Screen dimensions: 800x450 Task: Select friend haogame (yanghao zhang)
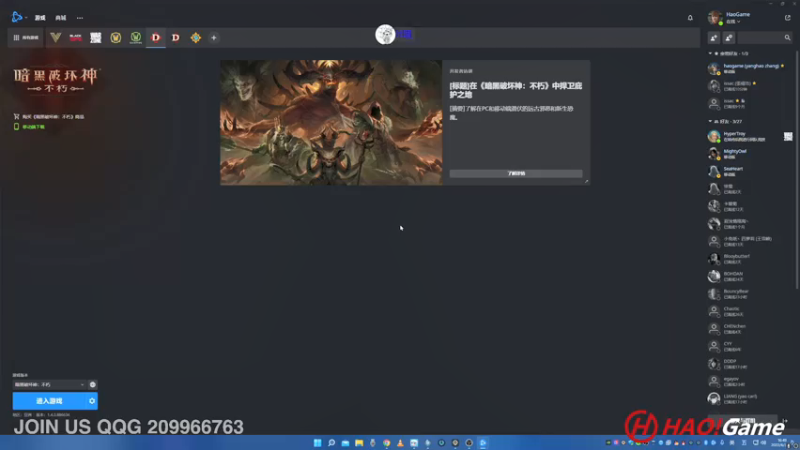(x=750, y=68)
